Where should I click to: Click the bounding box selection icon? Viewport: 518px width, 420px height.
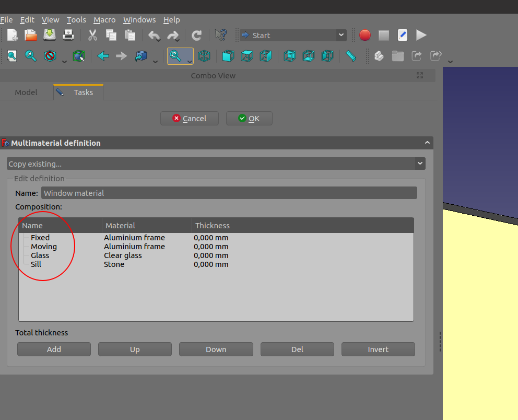[79, 56]
